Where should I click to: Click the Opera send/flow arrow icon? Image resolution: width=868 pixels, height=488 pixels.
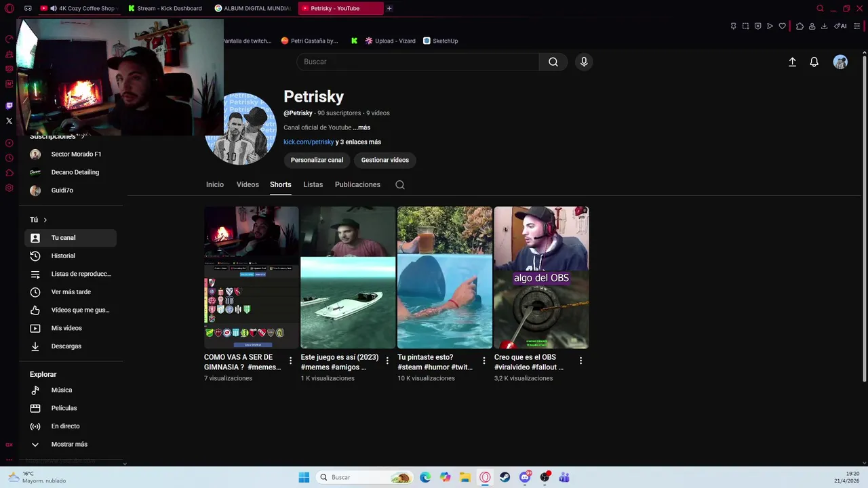770,26
